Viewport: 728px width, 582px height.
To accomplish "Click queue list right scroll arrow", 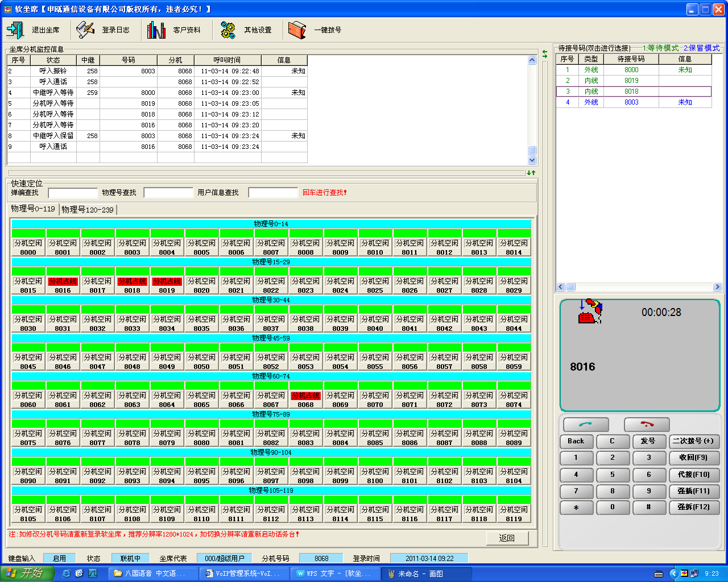I will (x=717, y=287).
